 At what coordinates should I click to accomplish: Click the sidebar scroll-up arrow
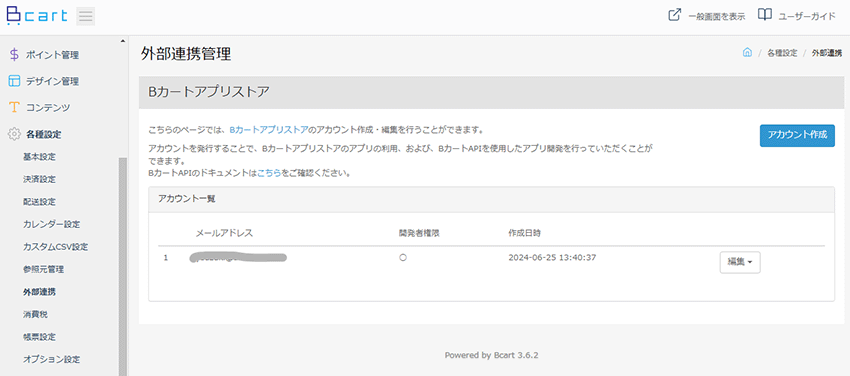pos(123,41)
